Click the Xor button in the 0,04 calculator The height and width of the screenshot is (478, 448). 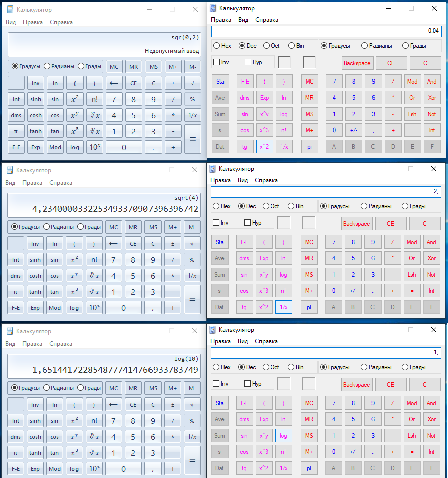click(x=432, y=98)
